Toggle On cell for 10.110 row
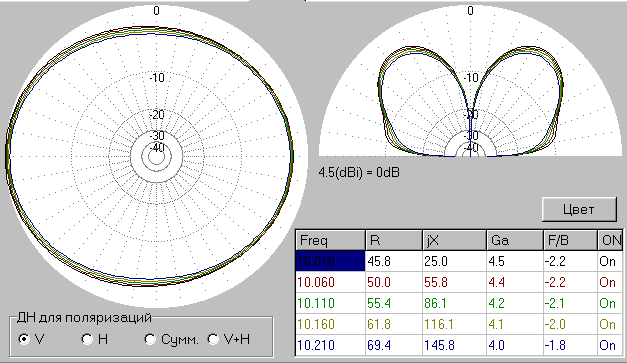This screenshot has height=363, width=627. (610, 303)
